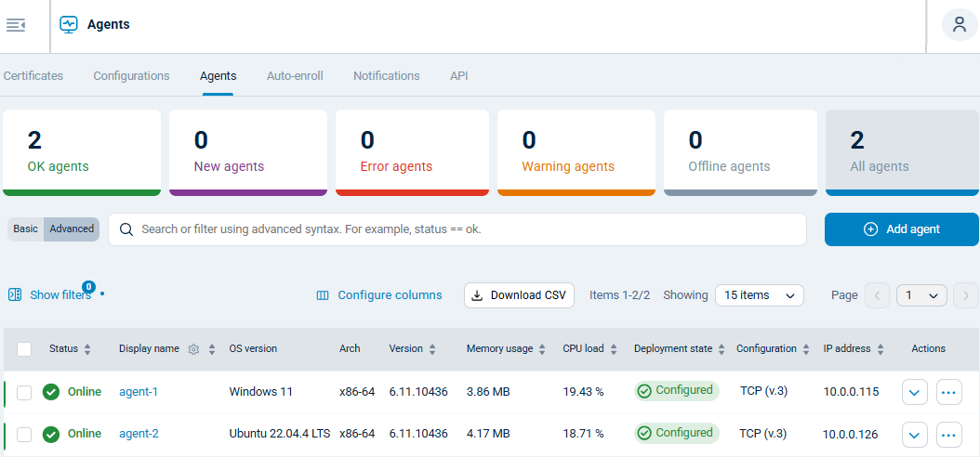Sort by Configuration column arrows
This screenshot has height=457, width=980.
pos(806,349)
